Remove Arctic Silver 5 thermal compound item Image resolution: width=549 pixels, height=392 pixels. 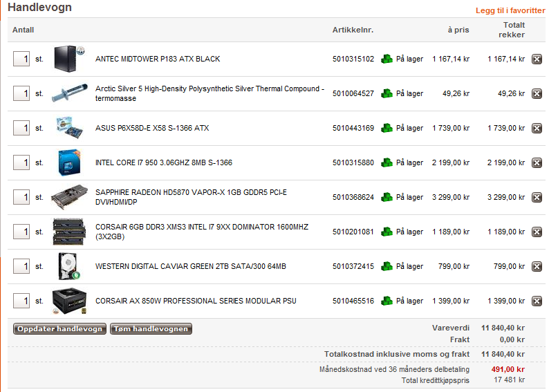[x=537, y=93]
